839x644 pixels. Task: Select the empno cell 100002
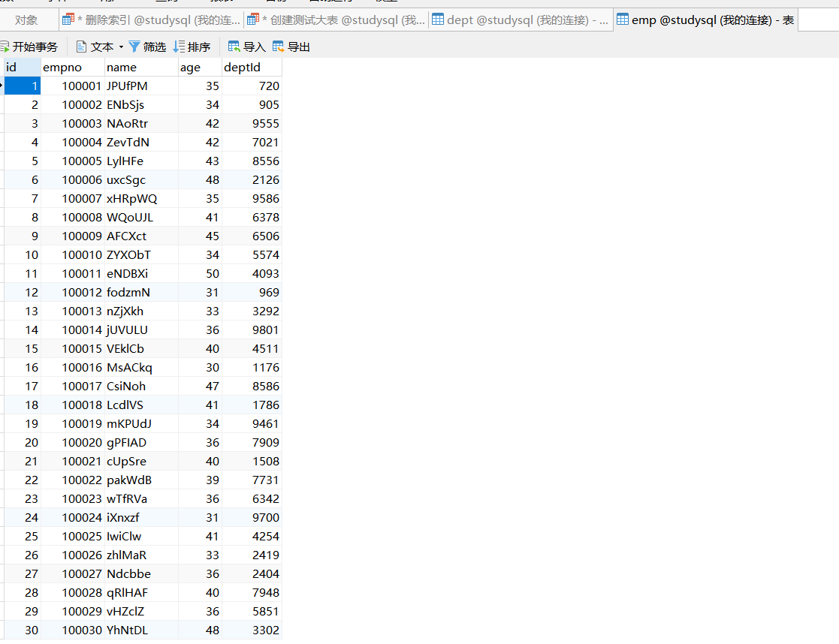click(x=72, y=105)
